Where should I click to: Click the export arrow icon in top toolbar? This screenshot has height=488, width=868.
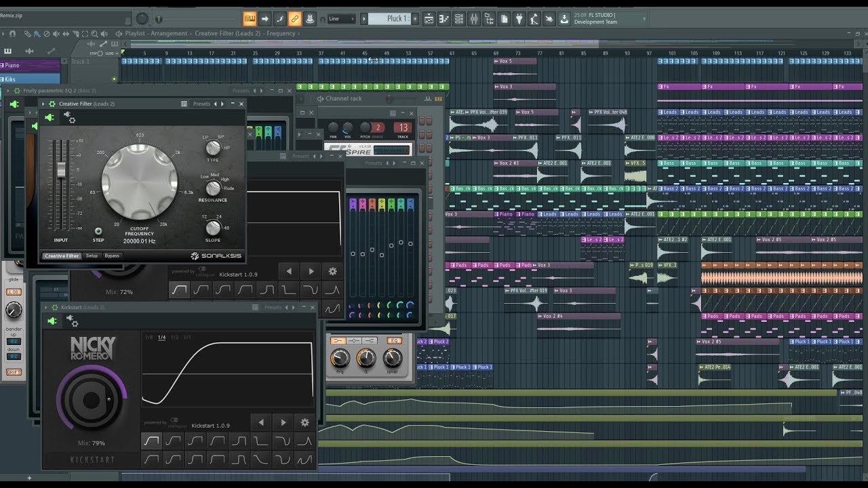564,19
